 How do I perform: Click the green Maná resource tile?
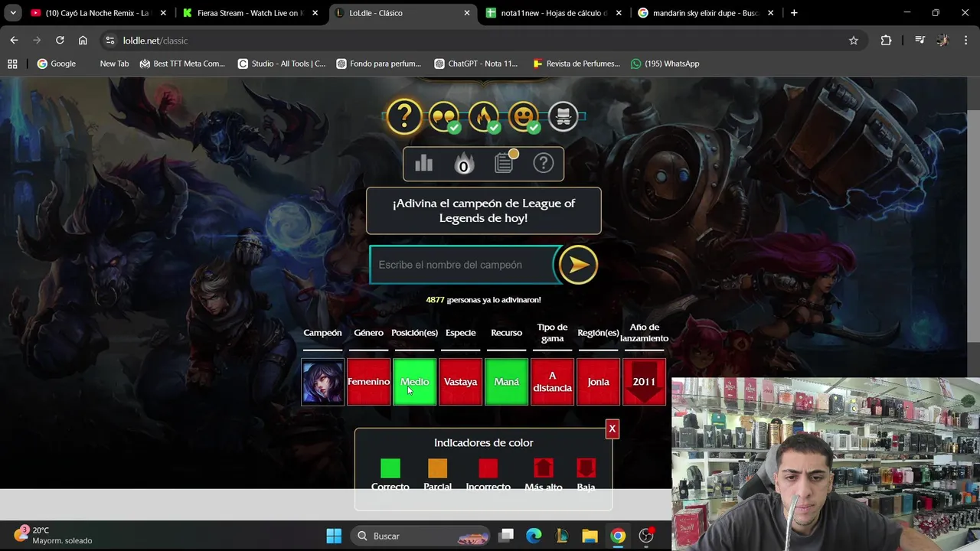click(507, 382)
